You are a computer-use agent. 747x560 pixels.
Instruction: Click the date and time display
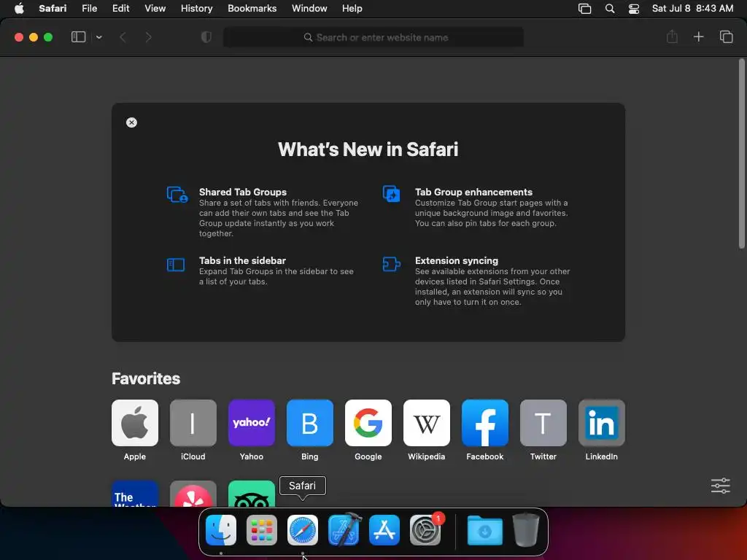[692, 8]
